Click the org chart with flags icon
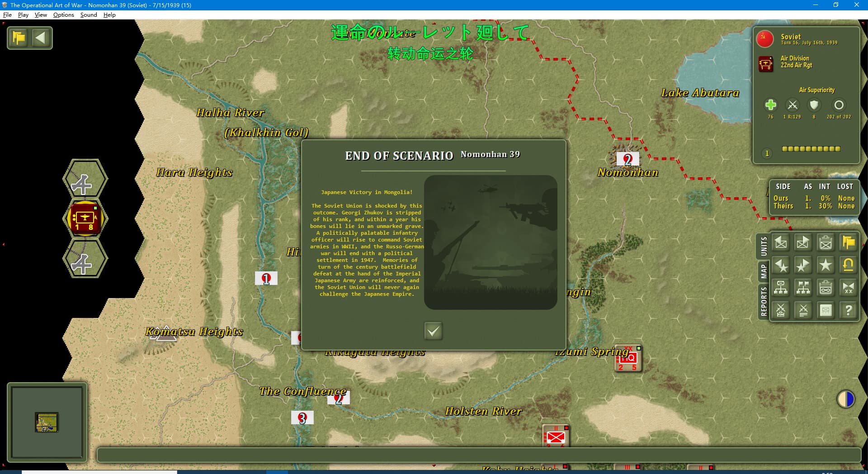This screenshot has height=474, width=868. coord(803,288)
